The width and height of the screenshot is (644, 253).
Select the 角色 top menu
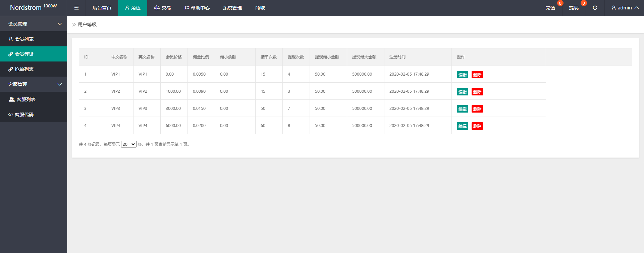132,8
